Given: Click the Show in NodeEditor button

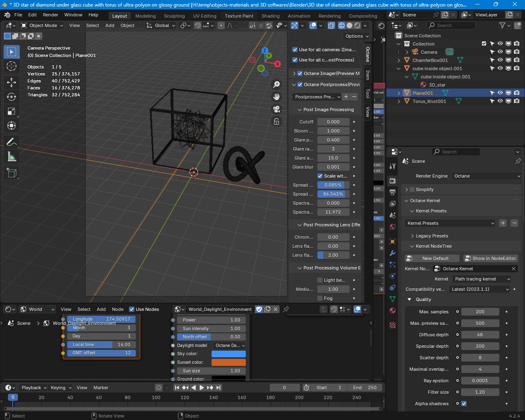Looking at the screenshot, I should click(x=490, y=258).
